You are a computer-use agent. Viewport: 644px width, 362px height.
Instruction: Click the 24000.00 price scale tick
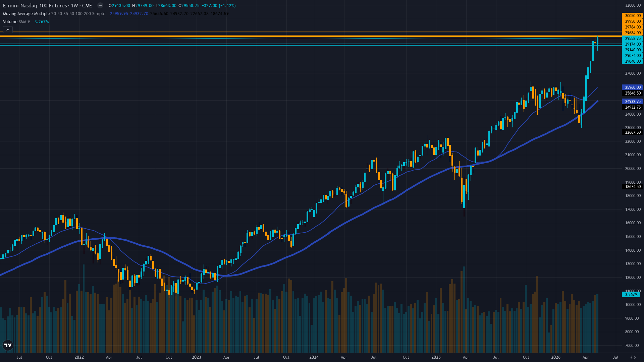coord(633,114)
